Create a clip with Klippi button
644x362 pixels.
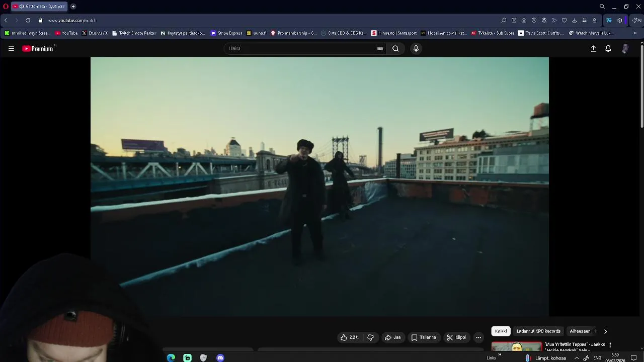pos(456,337)
